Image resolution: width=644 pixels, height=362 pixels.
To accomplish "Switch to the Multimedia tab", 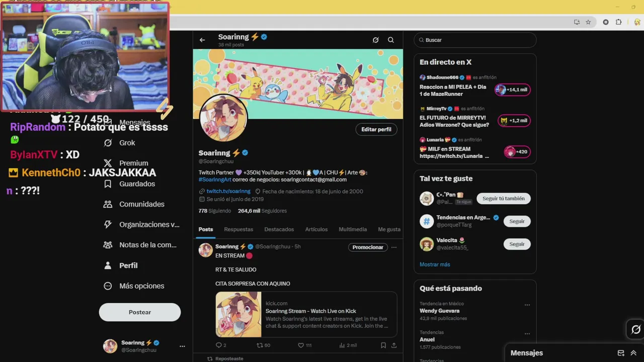I will [353, 229].
